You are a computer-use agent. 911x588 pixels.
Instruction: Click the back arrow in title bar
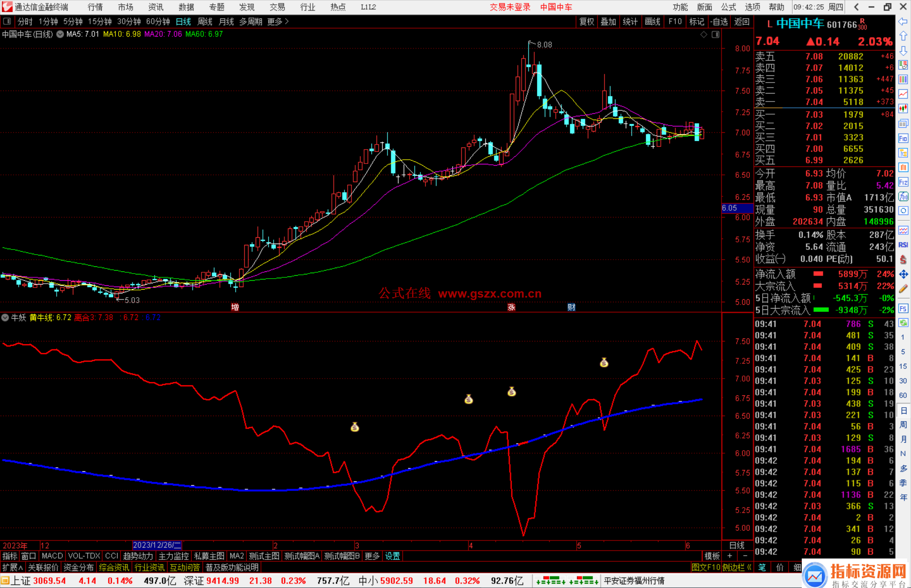pyautogui.click(x=856, y=7)
